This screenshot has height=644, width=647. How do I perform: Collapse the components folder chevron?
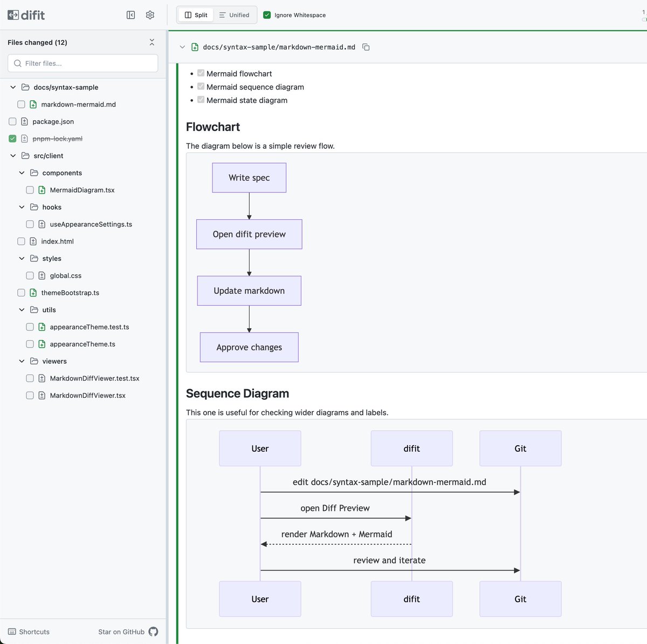[x=22, y=173]
